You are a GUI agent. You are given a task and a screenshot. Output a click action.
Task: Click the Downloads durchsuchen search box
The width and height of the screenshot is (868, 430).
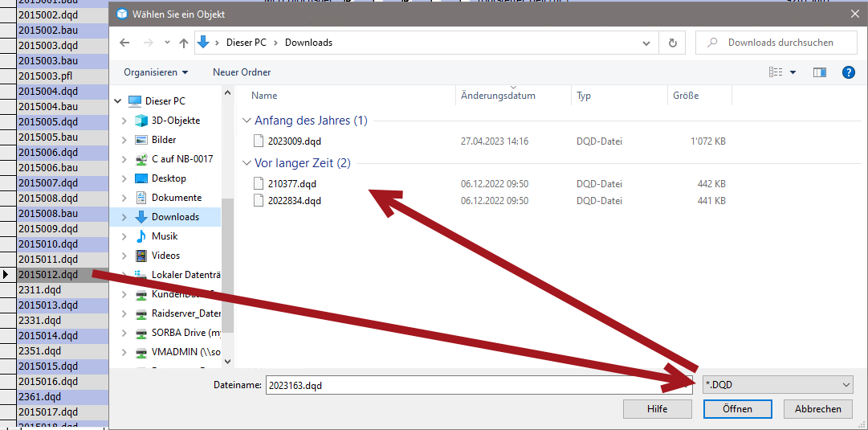[779, 43]
